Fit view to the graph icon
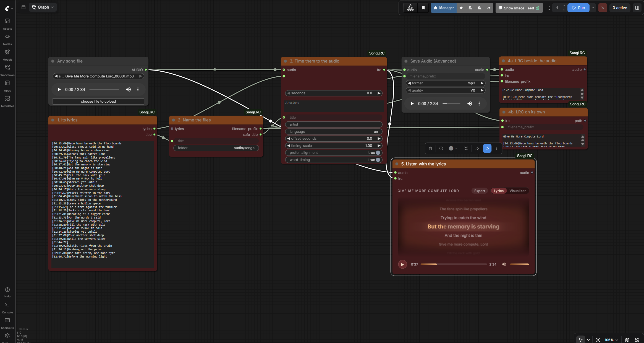This screenshot has height=343, width=644. click(x=598, y=340)
